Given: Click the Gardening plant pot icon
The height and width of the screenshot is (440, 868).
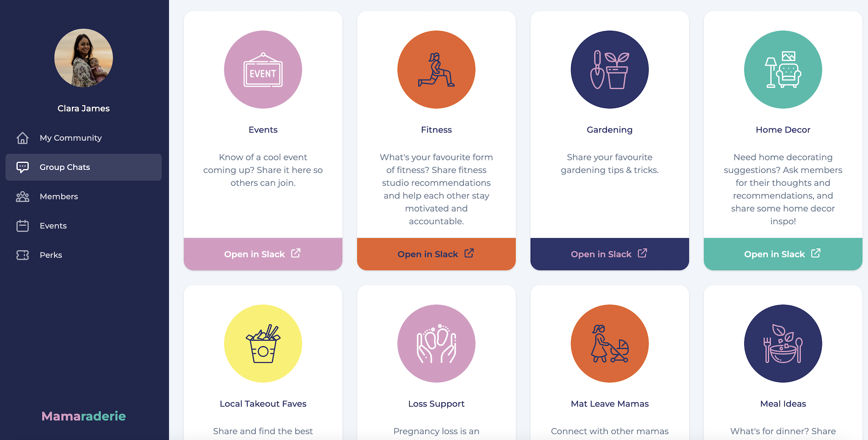Looking at the screenshot, I should [610, 69].
